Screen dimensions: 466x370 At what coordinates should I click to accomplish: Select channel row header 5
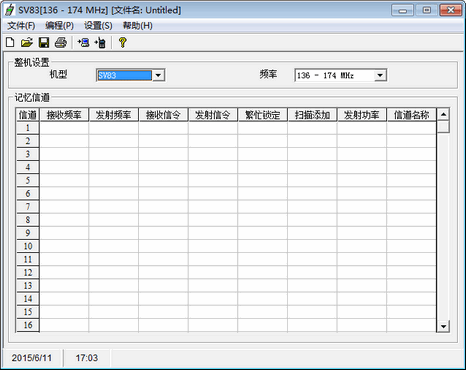(x=28, y=180)
